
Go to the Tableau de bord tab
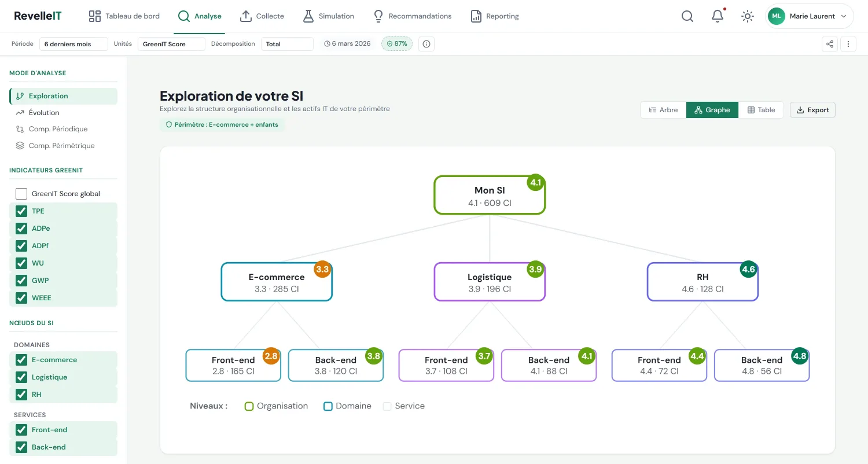tap(124, 16)
